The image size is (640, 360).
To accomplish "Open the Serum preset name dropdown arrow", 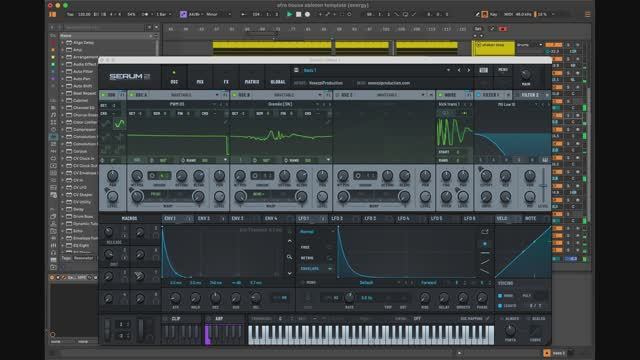I will [448, 70].
